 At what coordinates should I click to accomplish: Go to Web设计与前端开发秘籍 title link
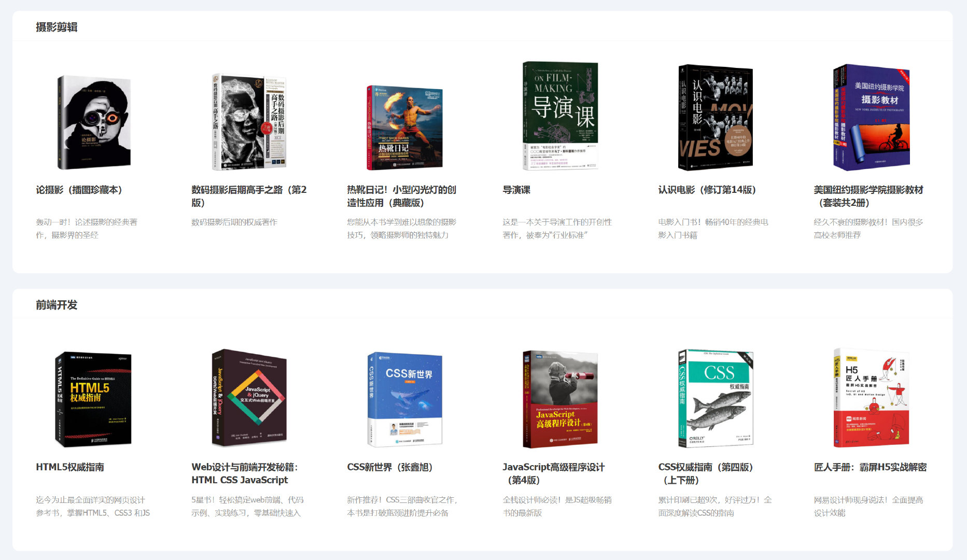click(x=245, y=473)
